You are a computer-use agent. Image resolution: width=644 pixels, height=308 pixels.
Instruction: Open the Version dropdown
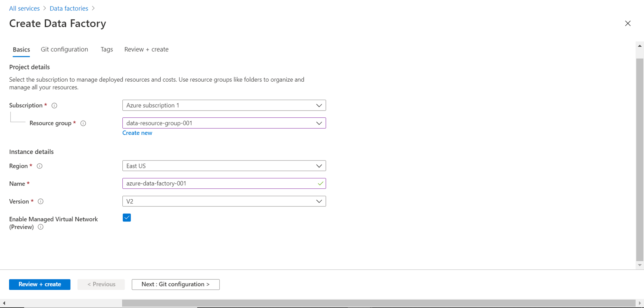pyautogui.click(x=224, y=201)
